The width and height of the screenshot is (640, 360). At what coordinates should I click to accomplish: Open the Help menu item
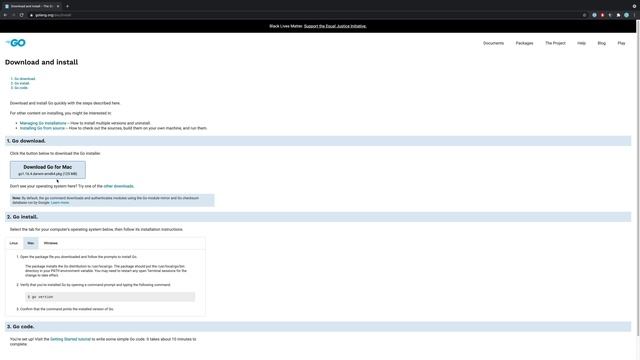point(581,43)
